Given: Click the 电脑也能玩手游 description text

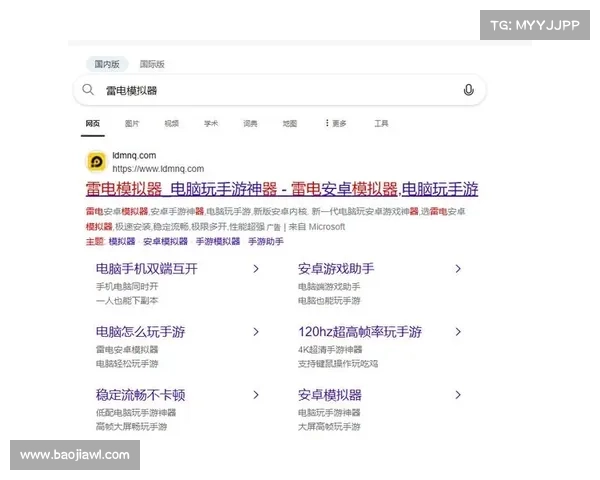Looking at the screenshot, I should [x=329, y=300].
